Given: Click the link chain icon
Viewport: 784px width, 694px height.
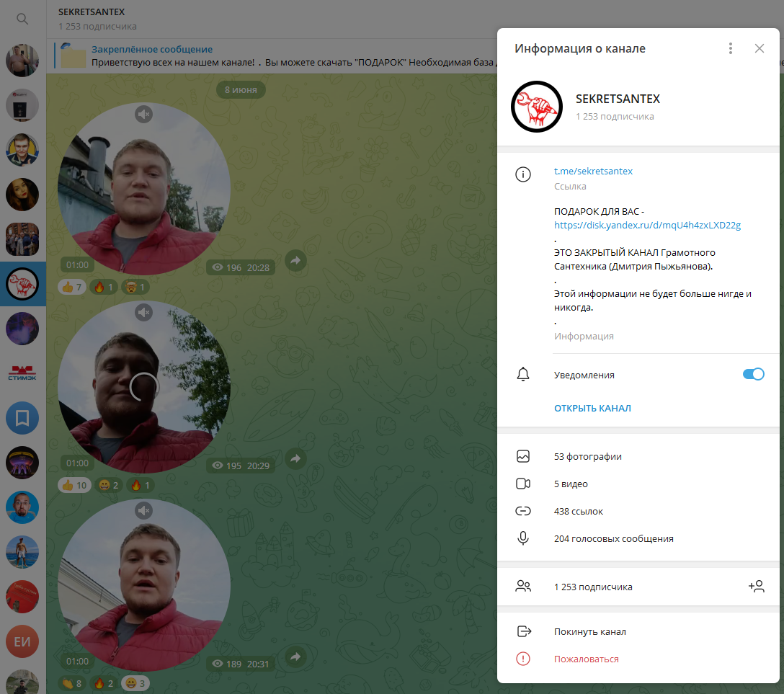Looking at the screenshot, I should pos(523,511).
